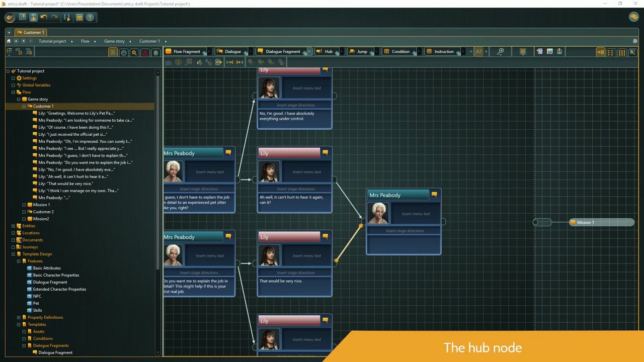
Task: Click the flow zoom magnifier tool
Action: [x=500, y=51]
